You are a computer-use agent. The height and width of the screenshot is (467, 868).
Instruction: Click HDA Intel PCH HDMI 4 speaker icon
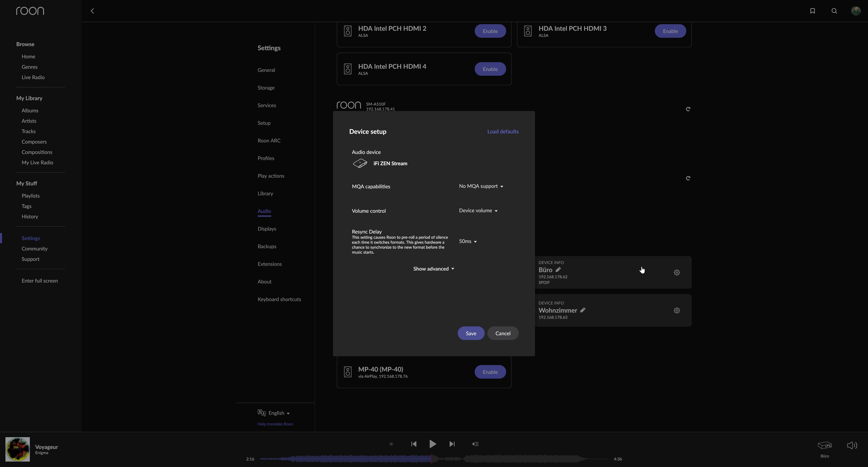click(x=348, y=69)
